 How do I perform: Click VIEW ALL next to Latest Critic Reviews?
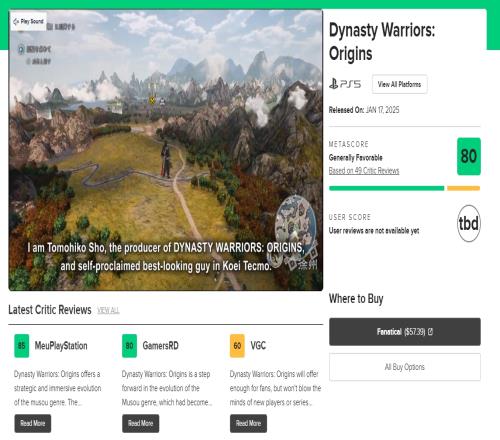[x=108, y=311]
